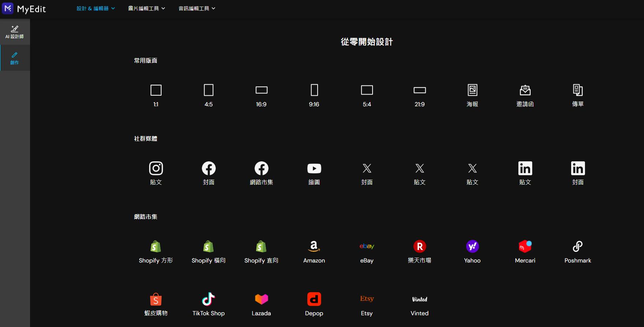The width and height of the screenshot is (644, 327).
Task: Select the LinkedIn 封面 cover size
Action: click(578, 173)
